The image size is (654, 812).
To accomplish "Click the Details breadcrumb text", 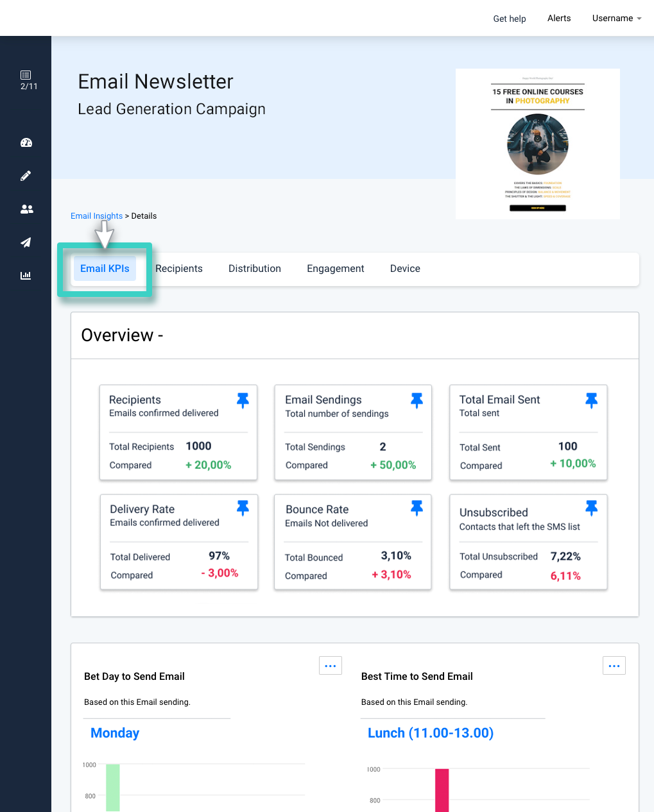I will pyautogui.click(x=144, y=216).
